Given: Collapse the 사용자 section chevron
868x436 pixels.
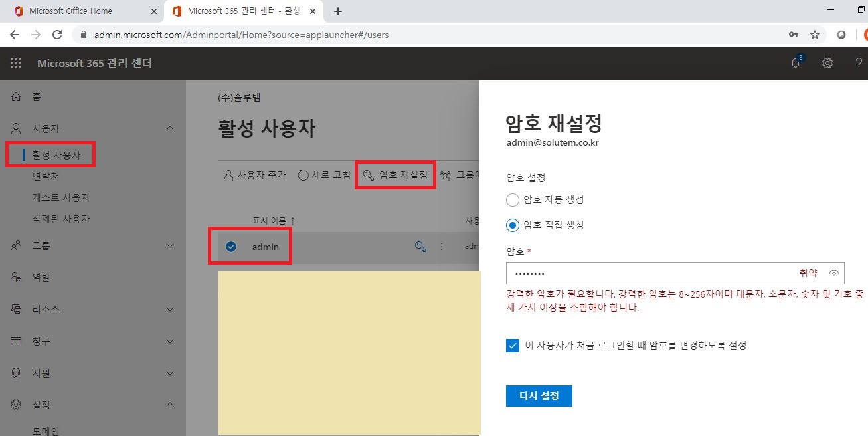Looking at the screenshot, I should [x=170, y=128].
